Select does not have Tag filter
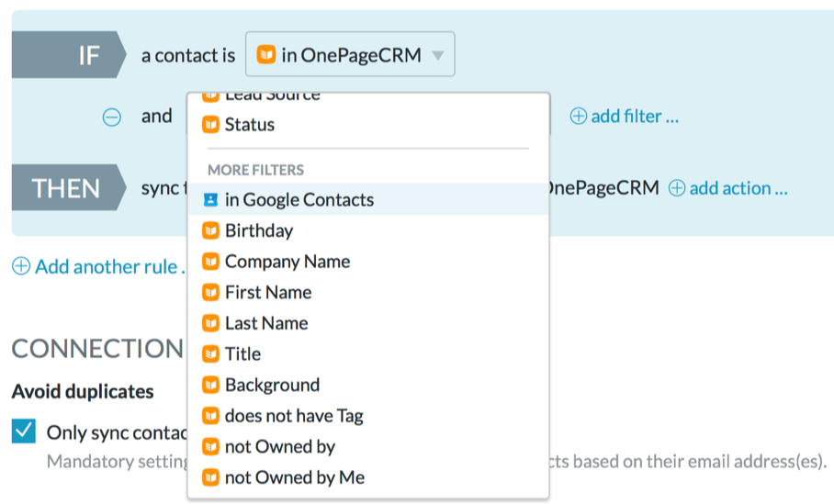The width and height of the screenshot is (834, 504). click(x=293, y=416)
